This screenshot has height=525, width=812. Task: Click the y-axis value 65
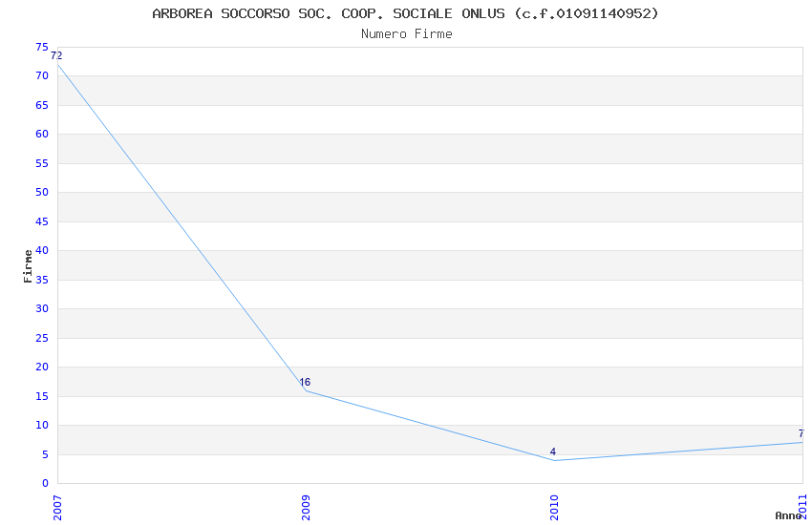click(x=42, y=105)
